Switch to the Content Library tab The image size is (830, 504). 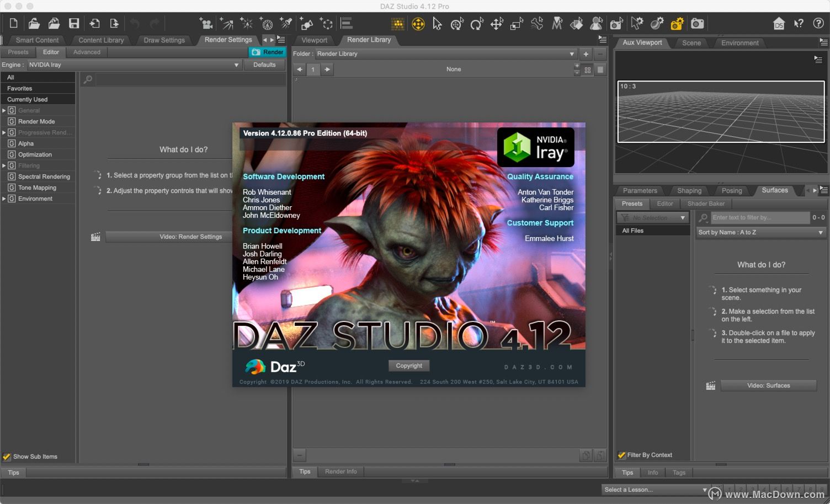point(101,40)
